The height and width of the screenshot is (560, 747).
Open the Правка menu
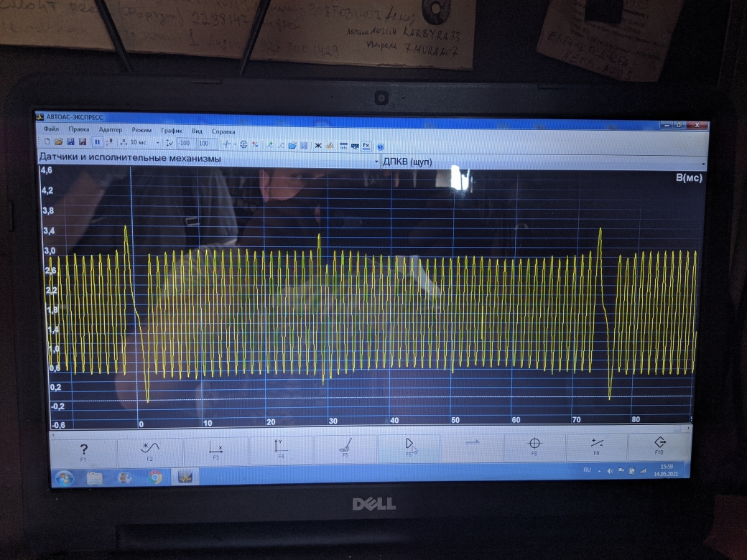point(78,129)
